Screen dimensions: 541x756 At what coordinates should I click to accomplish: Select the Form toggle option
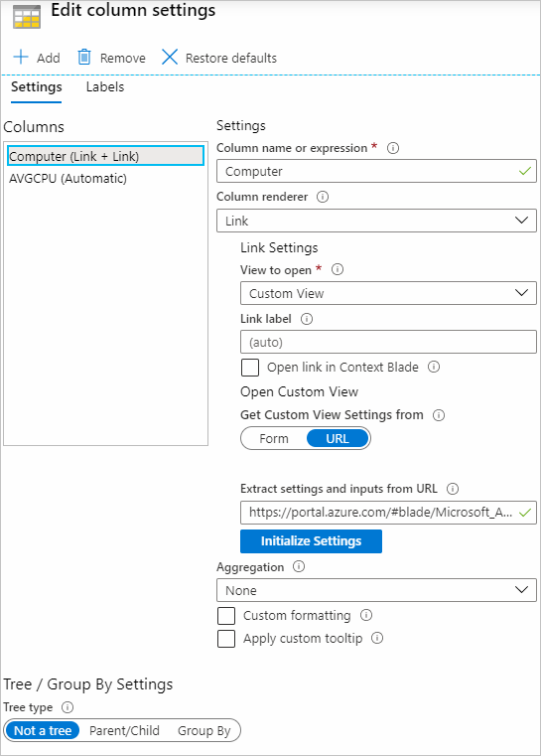tap(274, 439)
